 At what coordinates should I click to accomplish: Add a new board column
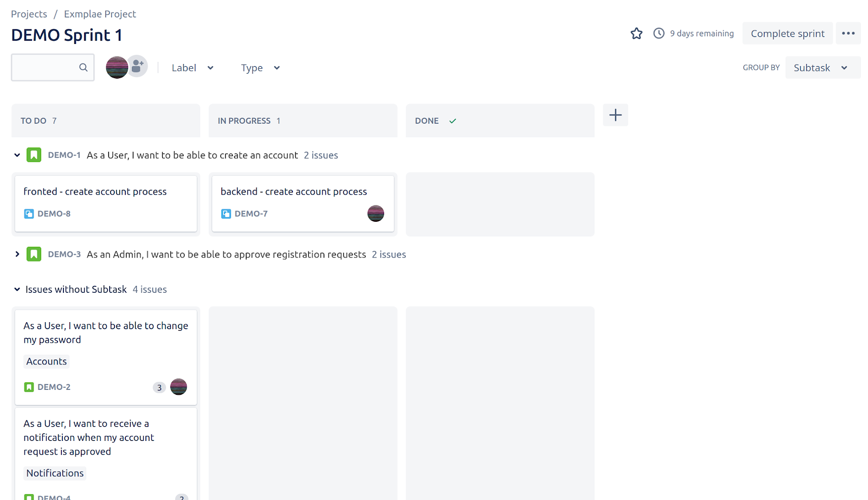pos(615,115)
